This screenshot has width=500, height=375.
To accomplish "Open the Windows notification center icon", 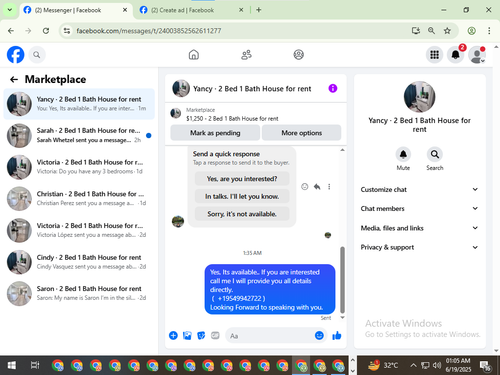I will pos(485,366).
